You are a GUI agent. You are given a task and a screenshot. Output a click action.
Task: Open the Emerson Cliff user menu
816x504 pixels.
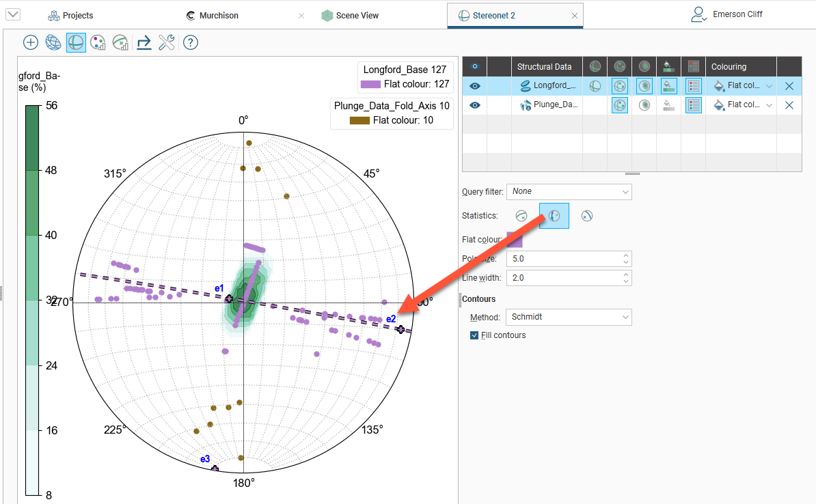click(x=726, y=14)
